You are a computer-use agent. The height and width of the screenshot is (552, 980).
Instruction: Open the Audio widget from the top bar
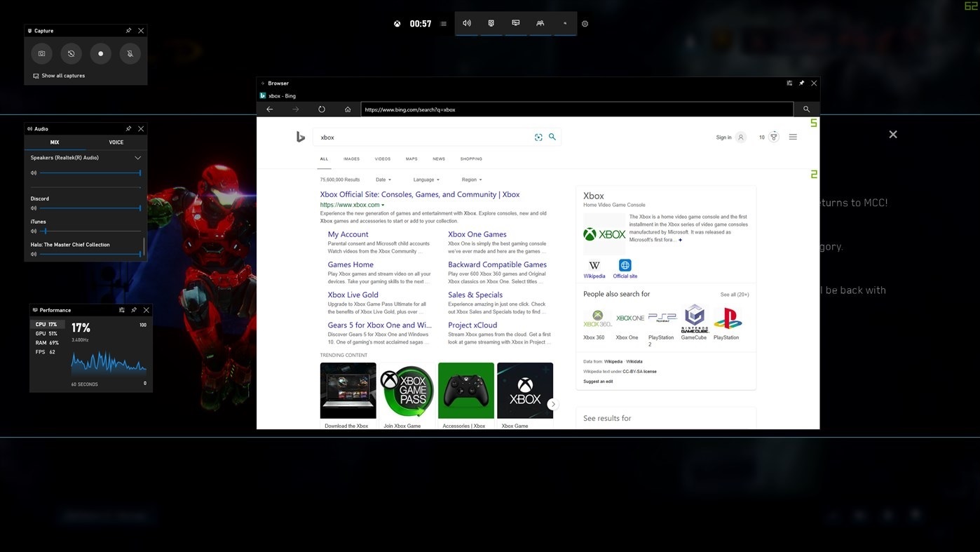pos(467,23)
